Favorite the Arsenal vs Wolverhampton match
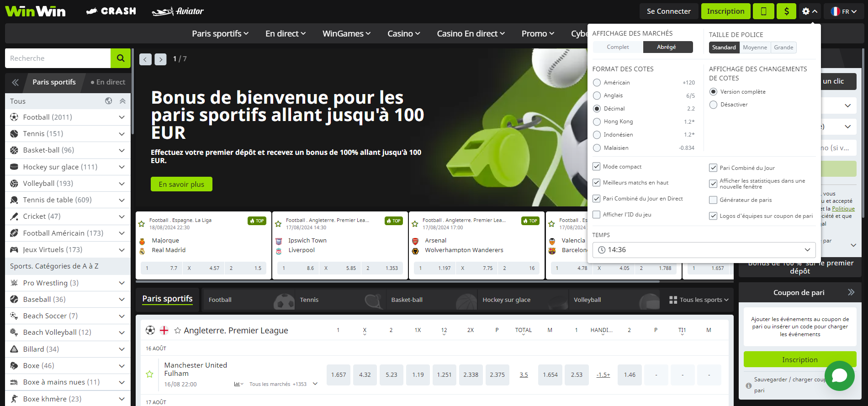The image size is (868, 406). (415, 224)
